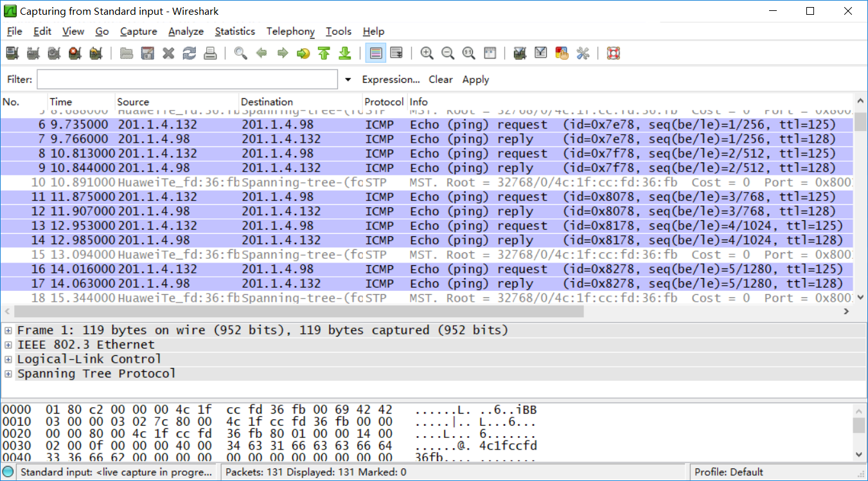Expand the Spanning Tree Protocol node
Viewport: 868px width, 481px height.
[x=8, y=374]
